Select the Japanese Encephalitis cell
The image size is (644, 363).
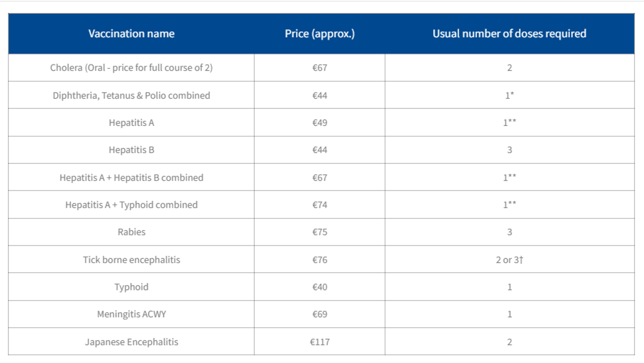coord(131,342)
